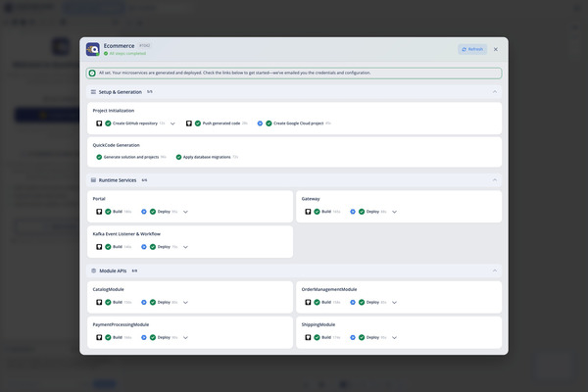Viewport: 588px width, 392px height.
Task: Collapse the Runtime Services section
Action: tap(495, 180)
